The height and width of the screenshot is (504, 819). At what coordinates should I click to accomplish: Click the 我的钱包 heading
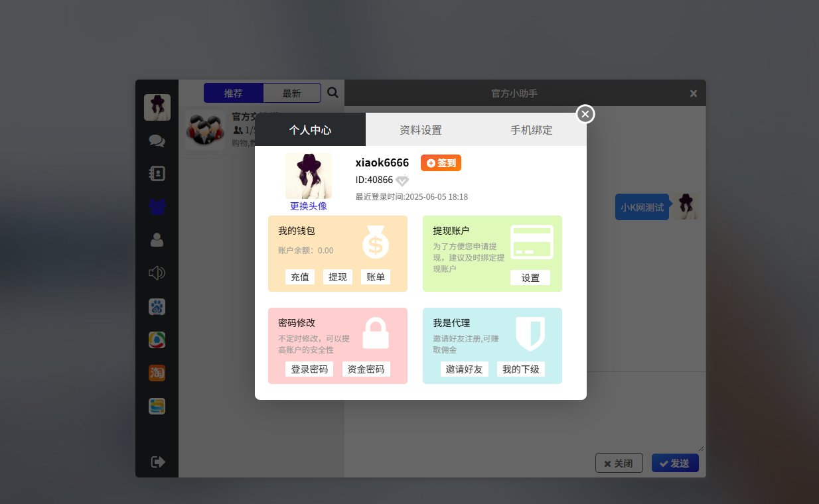coord(297,231)
